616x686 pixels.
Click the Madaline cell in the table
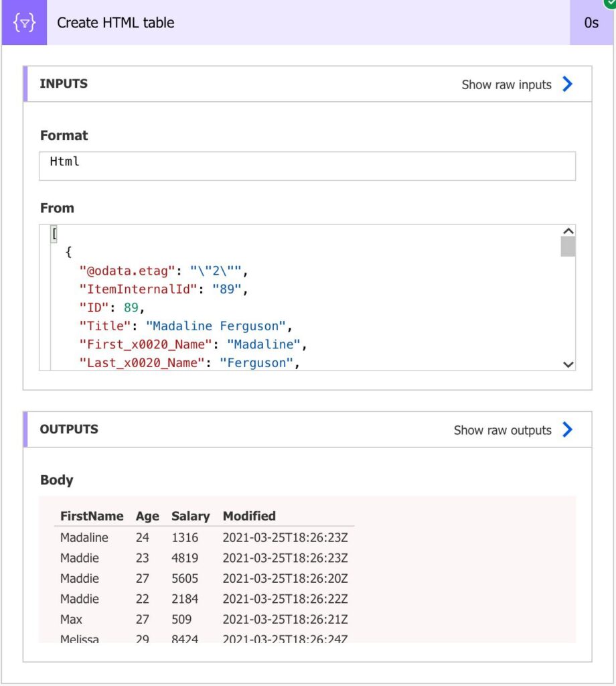coord(84,537)
